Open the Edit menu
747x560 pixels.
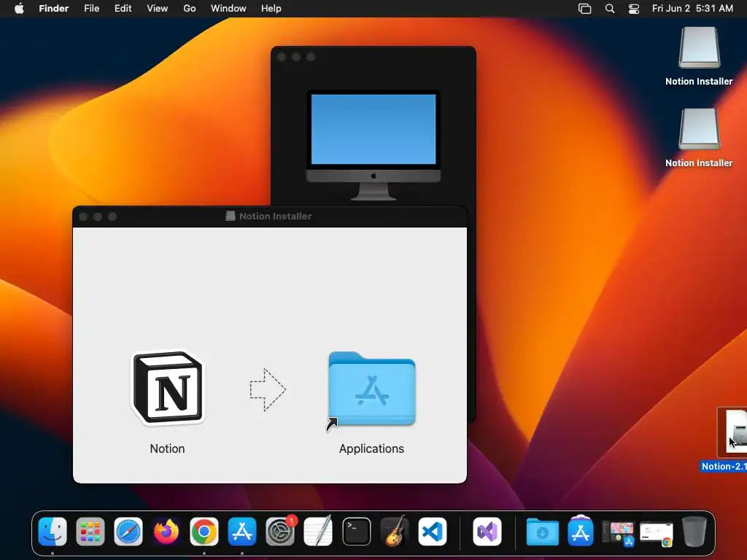click(123, 9)
